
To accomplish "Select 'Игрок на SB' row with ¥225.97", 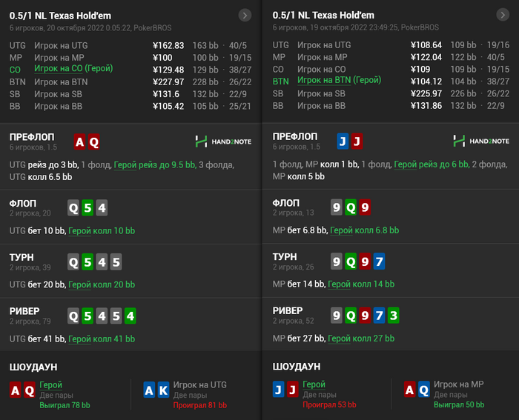I will point(391,93).
